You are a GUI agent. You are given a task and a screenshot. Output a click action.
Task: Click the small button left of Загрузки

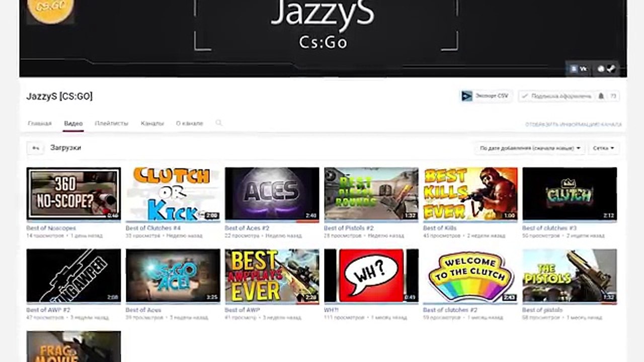[x=35, y=148]
